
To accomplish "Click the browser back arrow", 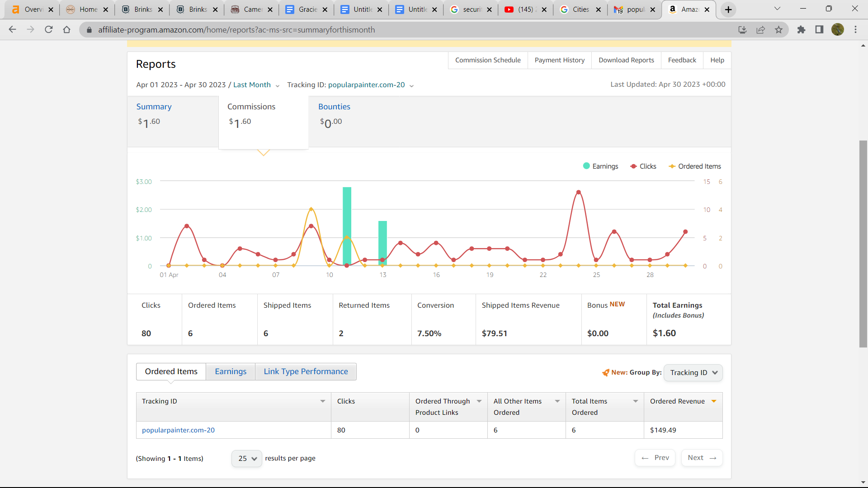I will pos(12,29).
